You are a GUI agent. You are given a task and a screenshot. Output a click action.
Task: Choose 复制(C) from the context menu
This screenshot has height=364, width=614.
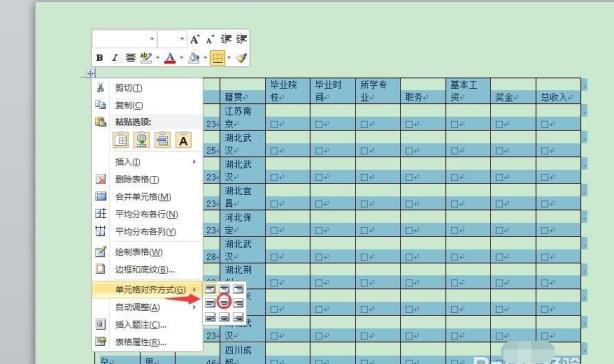147,105
